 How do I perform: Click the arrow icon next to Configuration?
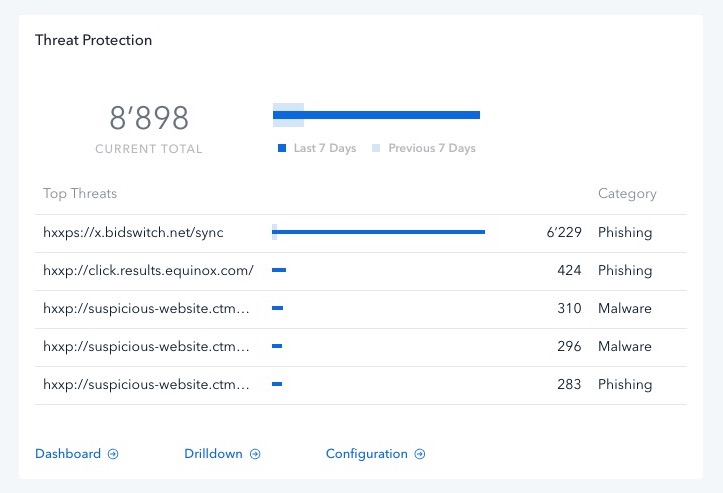(420, 454)
